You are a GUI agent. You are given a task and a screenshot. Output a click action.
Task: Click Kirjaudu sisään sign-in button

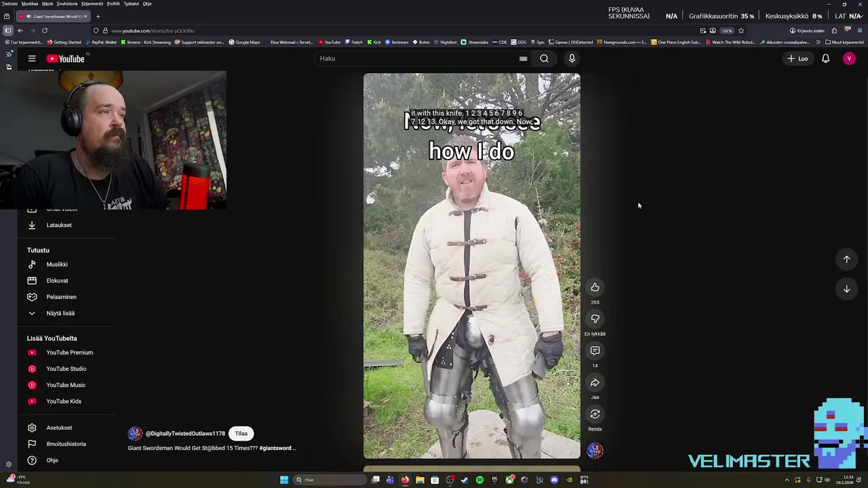point(807,30)
